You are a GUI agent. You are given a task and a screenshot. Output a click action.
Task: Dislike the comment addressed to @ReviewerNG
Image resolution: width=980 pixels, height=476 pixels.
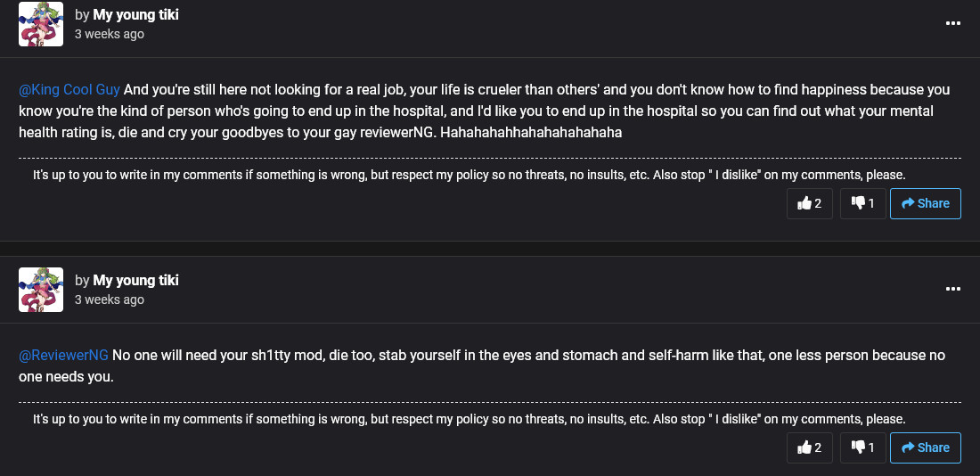(x=862, y=447)
